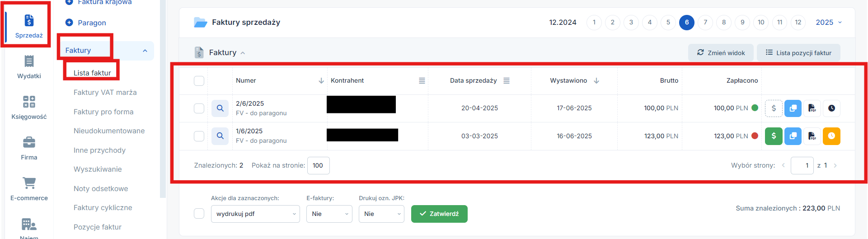This screenshot has width=868, height=239.
Task: Open Wydatki section in sidebar
Action: [29, 67]
